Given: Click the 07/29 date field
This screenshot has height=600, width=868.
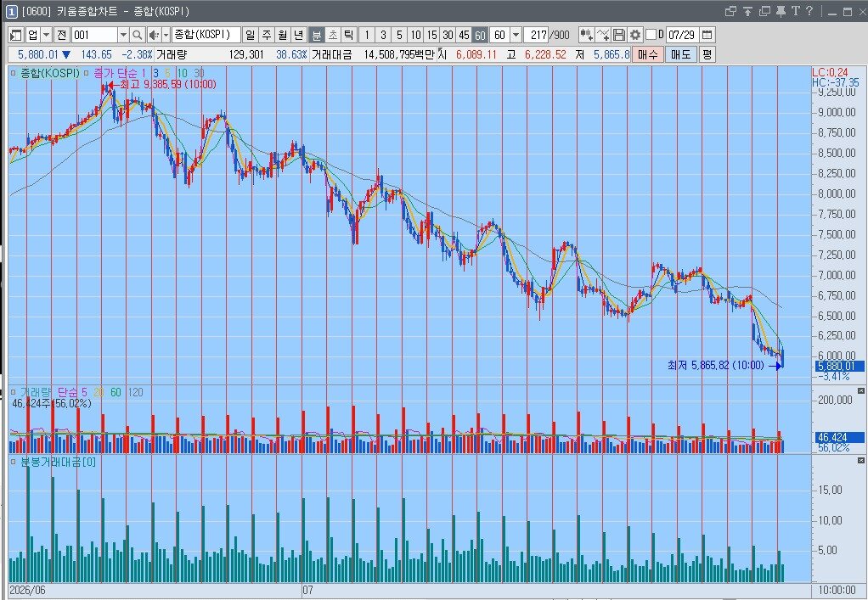Looking at the screenshot, I should click(681, 35).
